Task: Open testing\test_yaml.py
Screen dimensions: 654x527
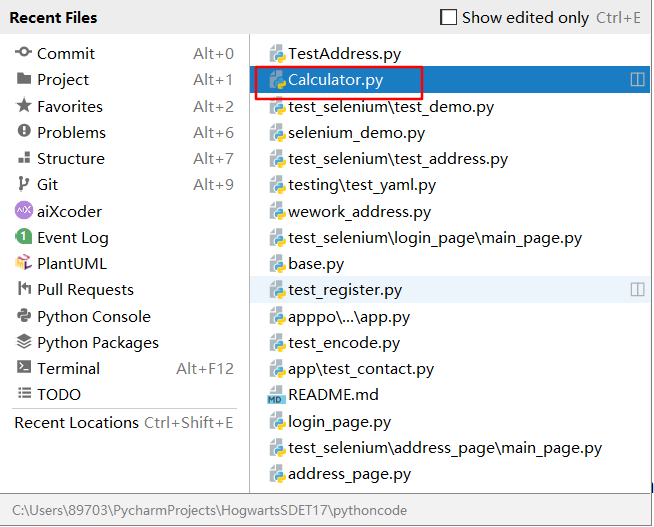Action: pos(450,185)
